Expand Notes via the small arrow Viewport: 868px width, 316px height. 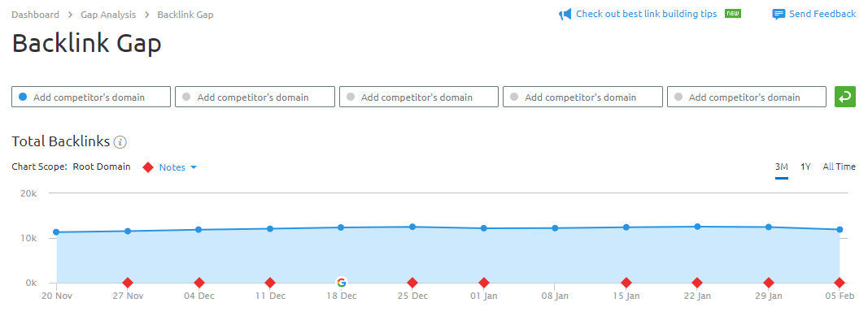193,167
